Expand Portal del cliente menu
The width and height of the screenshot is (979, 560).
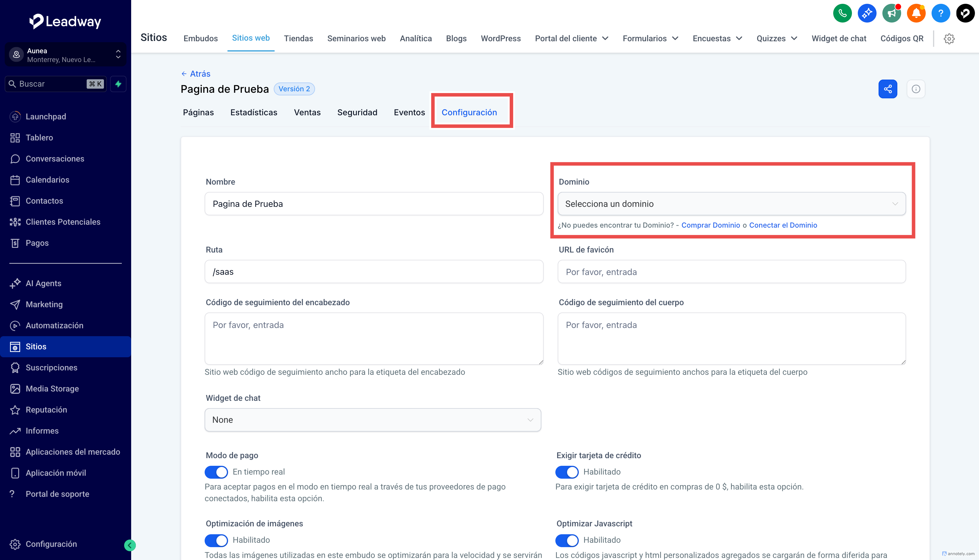tap(571, 38)
